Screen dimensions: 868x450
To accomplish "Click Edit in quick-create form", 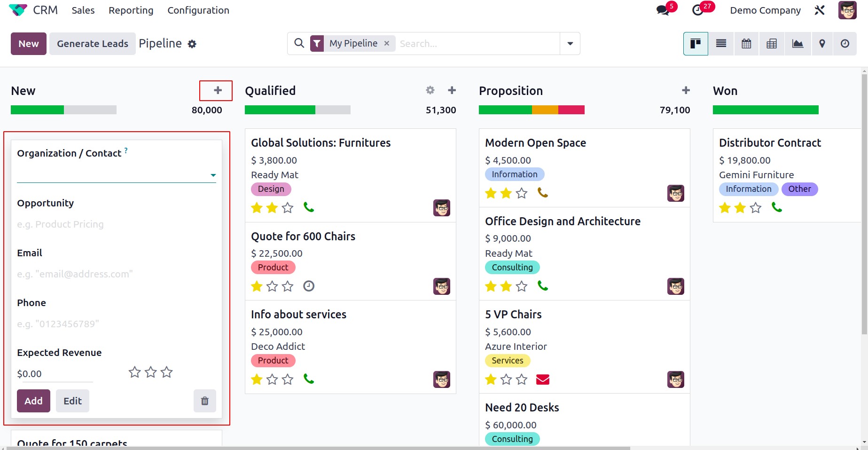I will [72, 401].
